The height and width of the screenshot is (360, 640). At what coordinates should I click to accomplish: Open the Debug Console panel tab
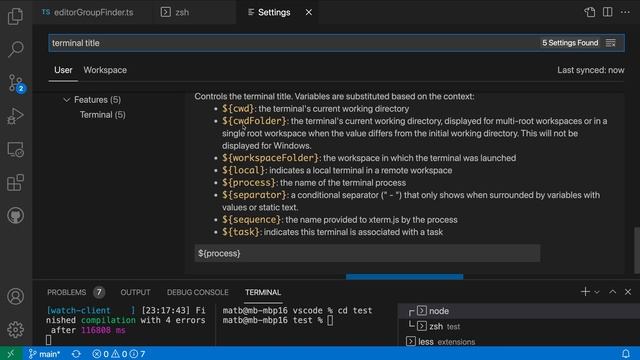point(198,292)
